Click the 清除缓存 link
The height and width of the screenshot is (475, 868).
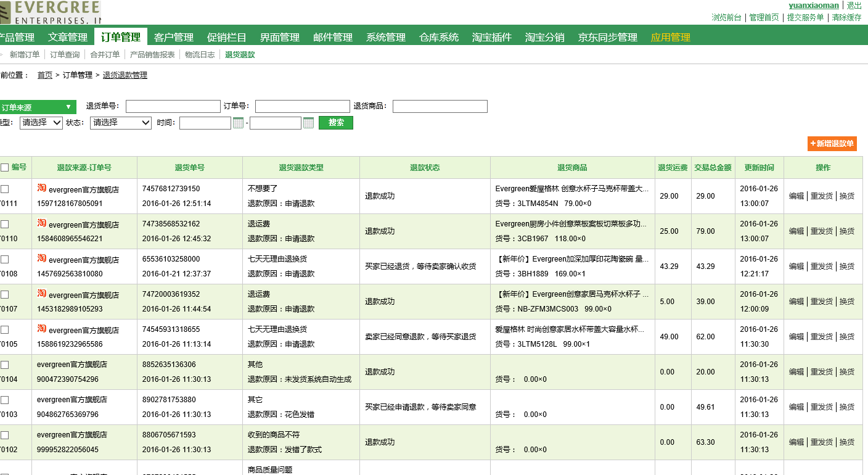point(846,17)
